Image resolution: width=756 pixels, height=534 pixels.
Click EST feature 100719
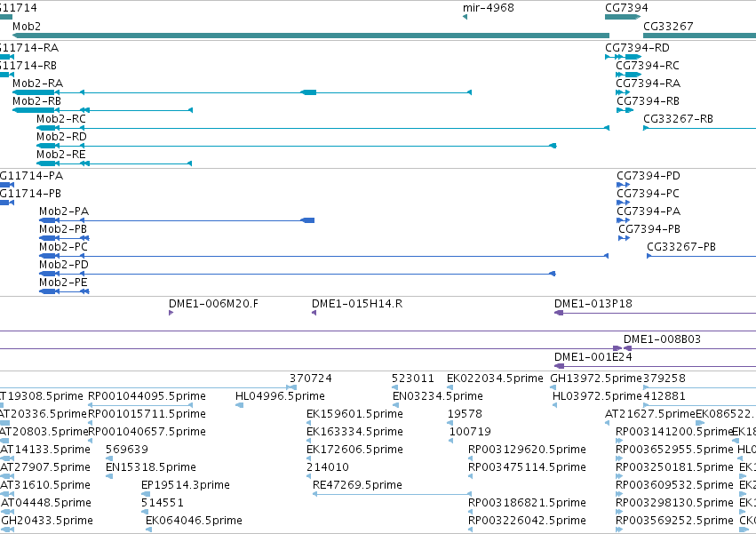coord(451,441)
